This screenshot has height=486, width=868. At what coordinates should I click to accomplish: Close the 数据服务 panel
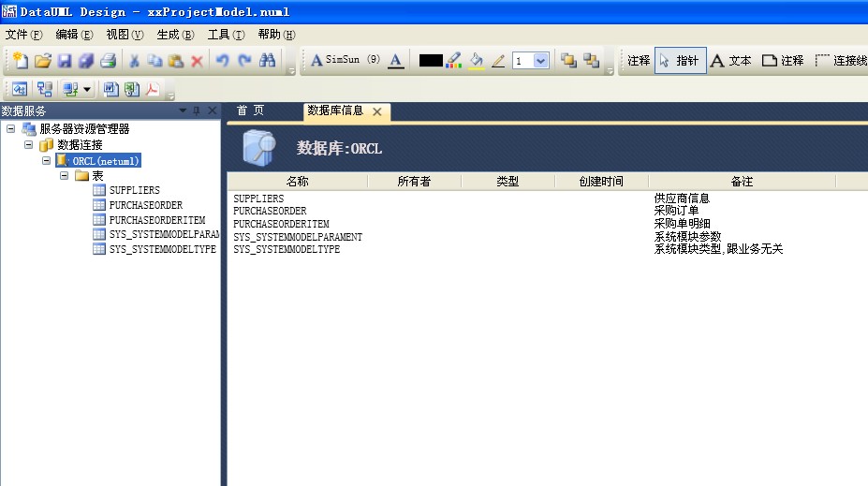(212, 110)
